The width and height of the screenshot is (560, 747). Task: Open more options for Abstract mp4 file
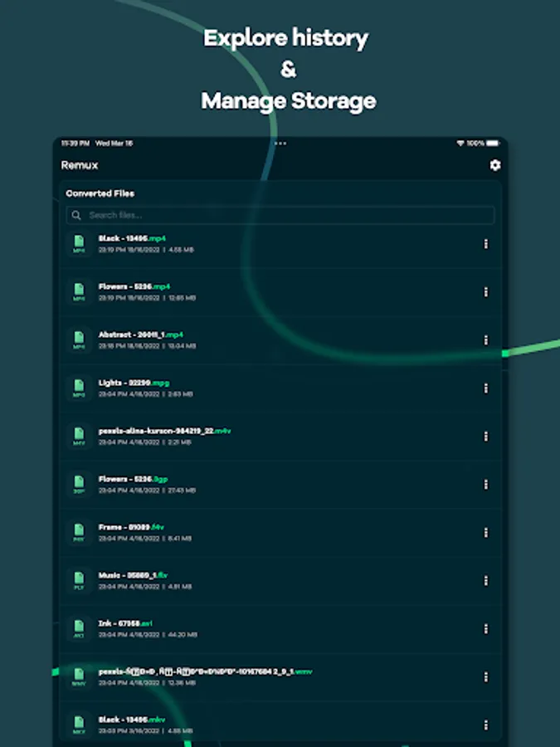[x=485, y=340]
